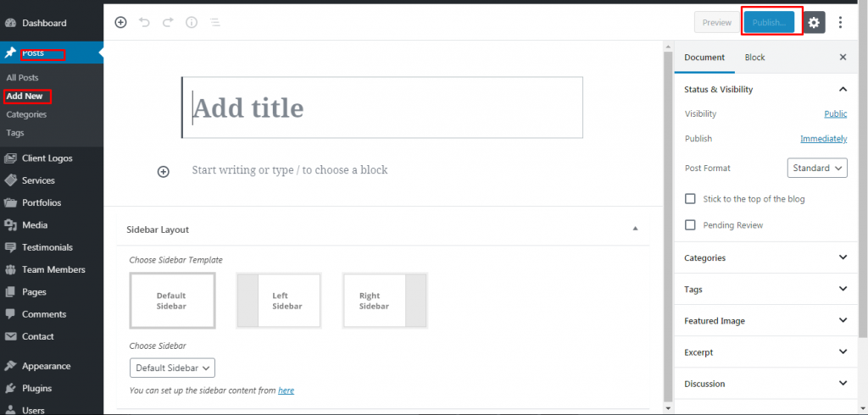Click the Redo arrow icon

[168, 22]
